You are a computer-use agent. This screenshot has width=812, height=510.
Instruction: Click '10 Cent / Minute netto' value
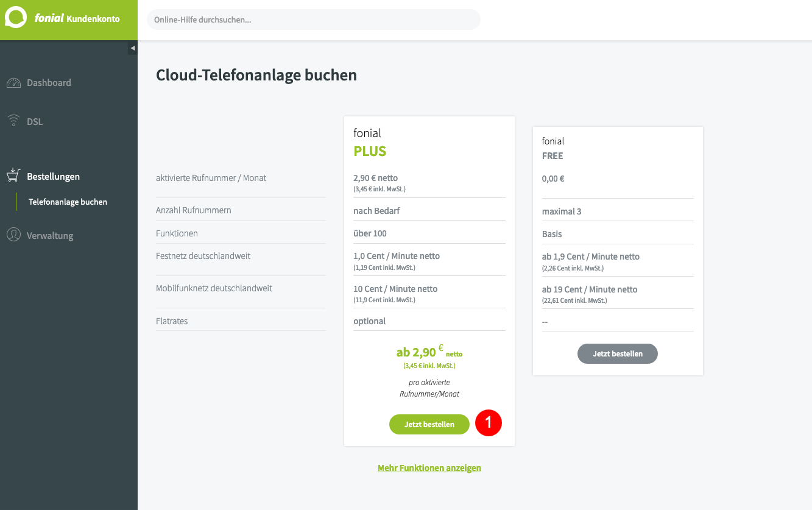[x=395, y=289]
